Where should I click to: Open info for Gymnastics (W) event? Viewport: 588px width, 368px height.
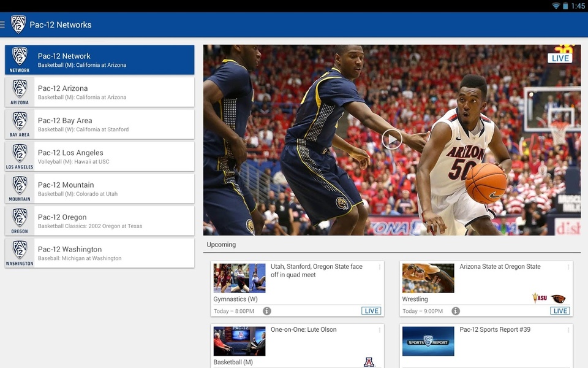click(266, 311)
